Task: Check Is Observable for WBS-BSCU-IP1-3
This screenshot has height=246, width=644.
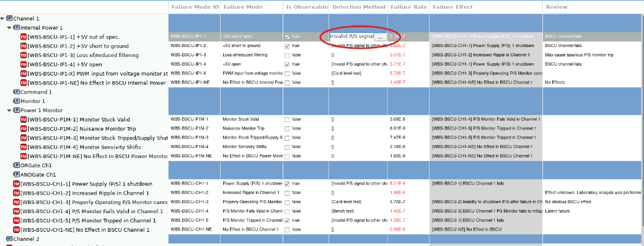Action: coord(287,55)
